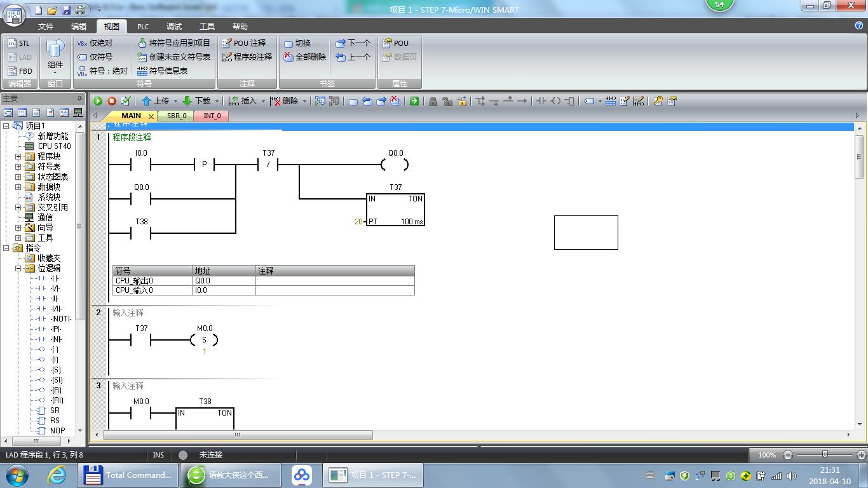Open the 组件 component dropdown
The height and width of the screenshot is (488, 868).
(55, 57)
